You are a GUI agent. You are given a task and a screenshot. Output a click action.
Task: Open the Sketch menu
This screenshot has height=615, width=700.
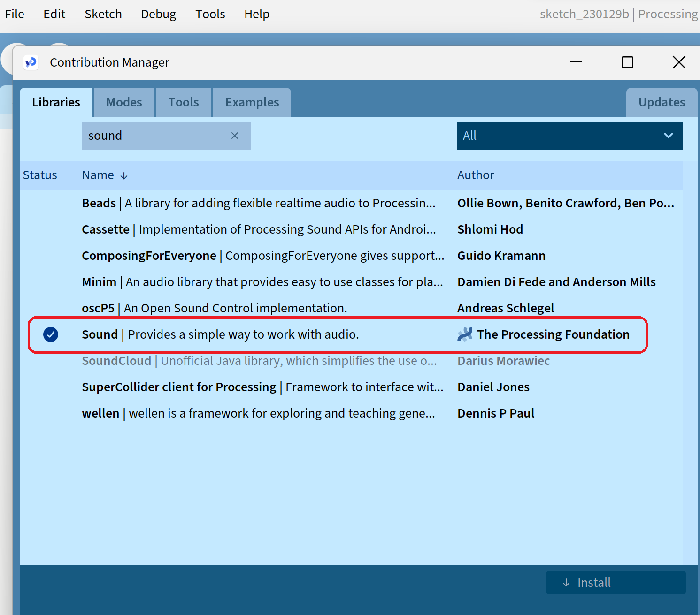[x=103, y=14]
